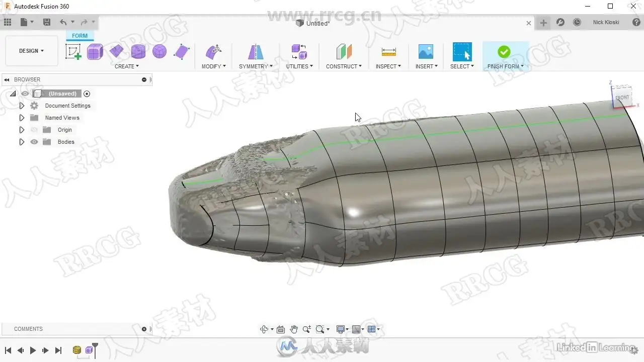This screenshot has width=644, height=362.
Task: Collapse the Browser panel with minus button
Action: 144,79
